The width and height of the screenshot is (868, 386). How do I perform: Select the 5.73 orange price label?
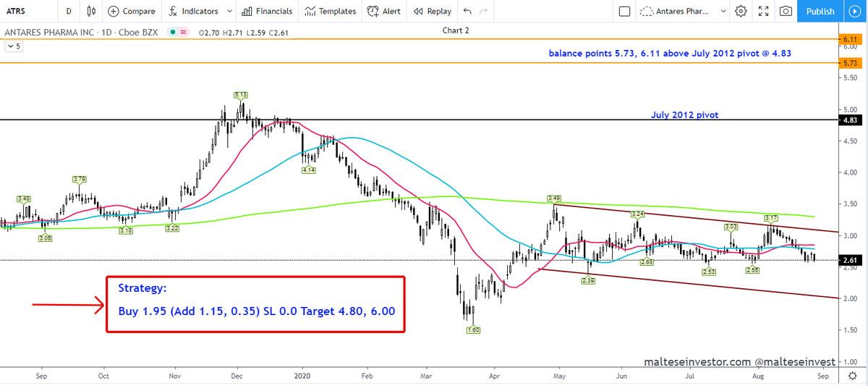(849, 63)
